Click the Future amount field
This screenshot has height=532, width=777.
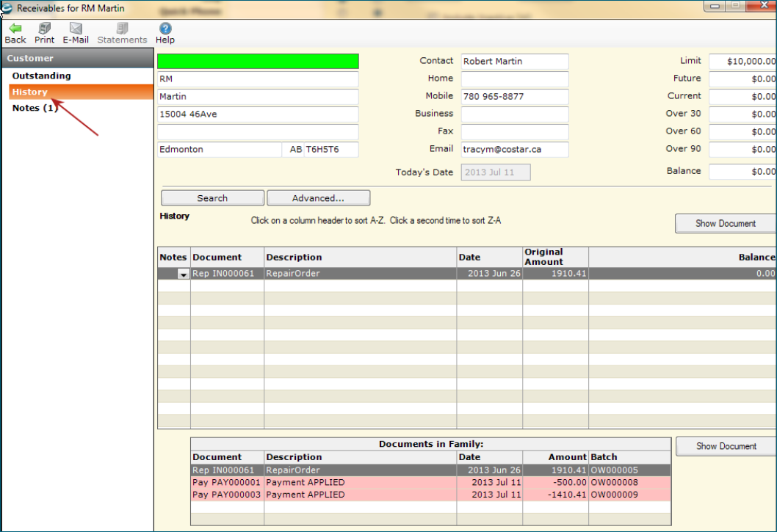pos(742,79)
